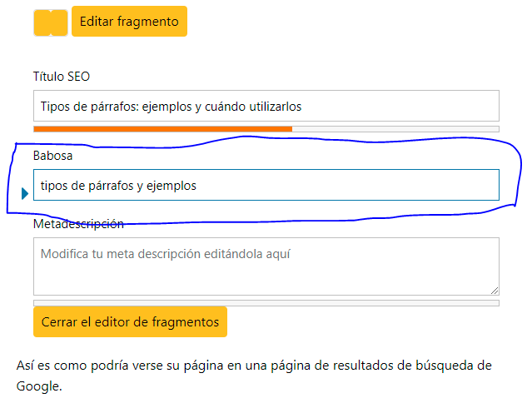Edit the Babosa slug field
This screenshot has height=413, width=532.
[x=266, y=185]
